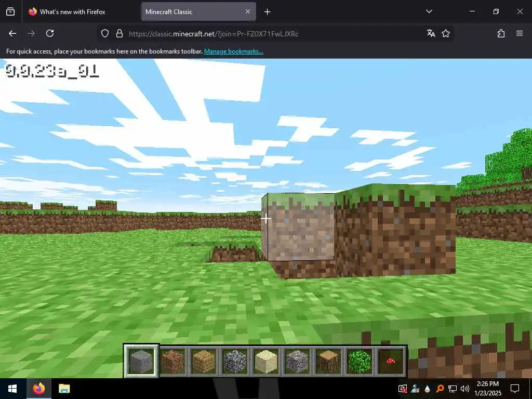
Task: Open the Windows Start menu
Action: tap(12, 389)
